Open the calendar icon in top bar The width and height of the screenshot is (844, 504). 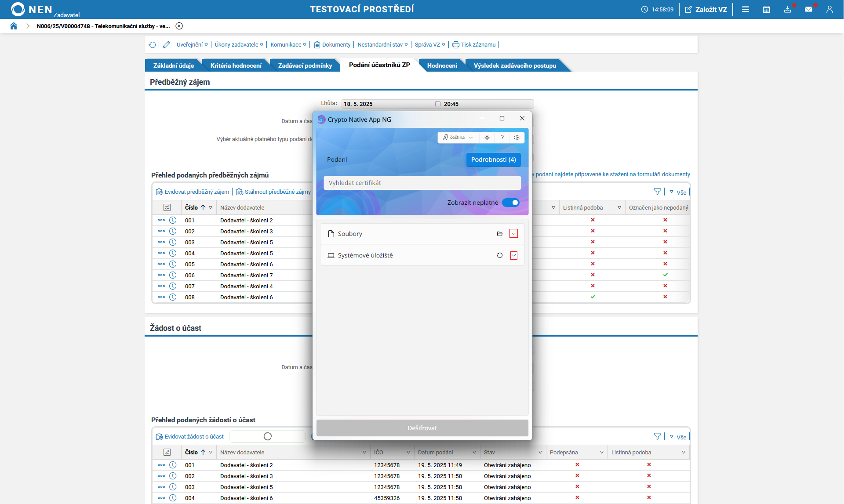coord(766,9)
